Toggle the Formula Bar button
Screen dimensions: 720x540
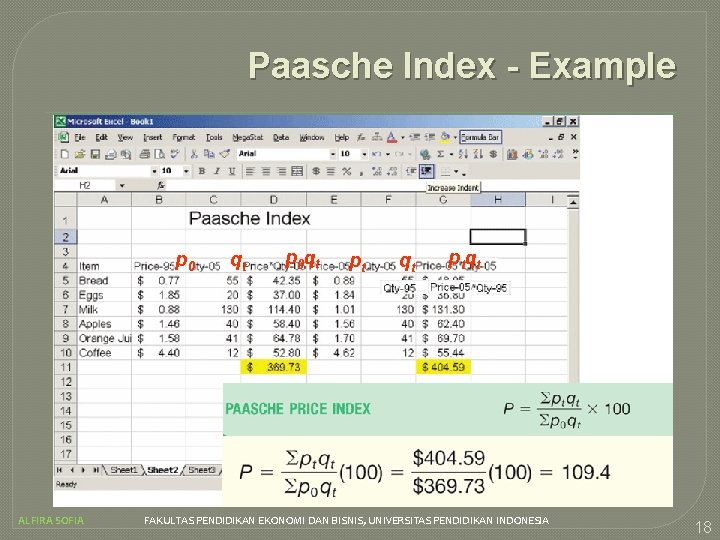pyautogui.click(x=480, y=137)
